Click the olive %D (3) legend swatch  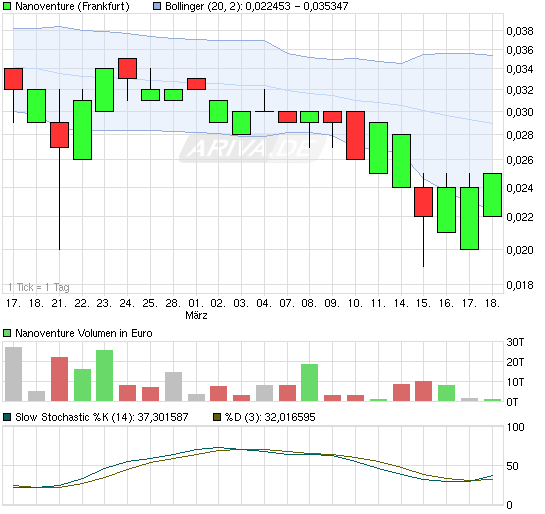point(217,417)
